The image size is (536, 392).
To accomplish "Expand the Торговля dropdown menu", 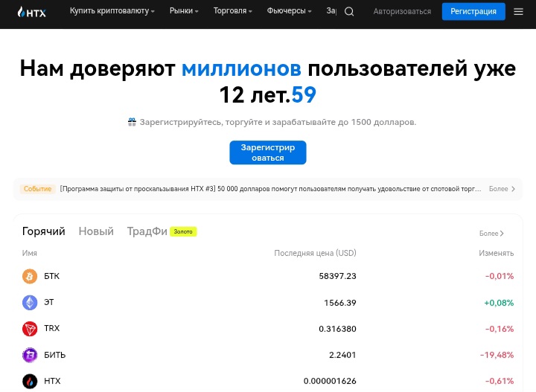I will click(x=233, y=11).
